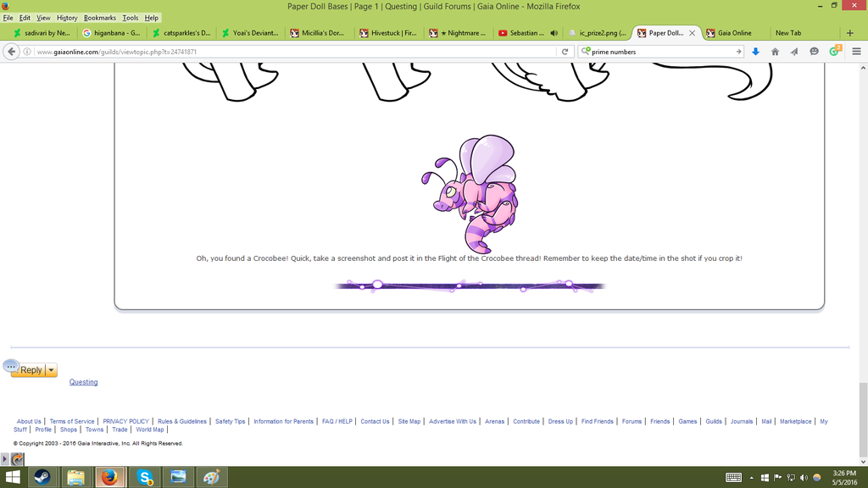Switch to the sadivari tab
868x488 pixels.
point(42,33)
